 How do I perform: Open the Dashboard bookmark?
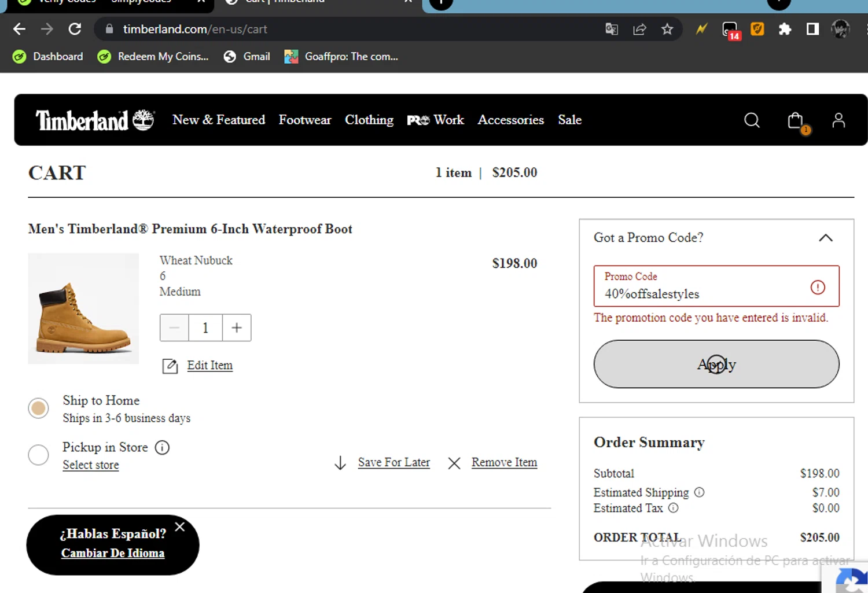(48, 57)
